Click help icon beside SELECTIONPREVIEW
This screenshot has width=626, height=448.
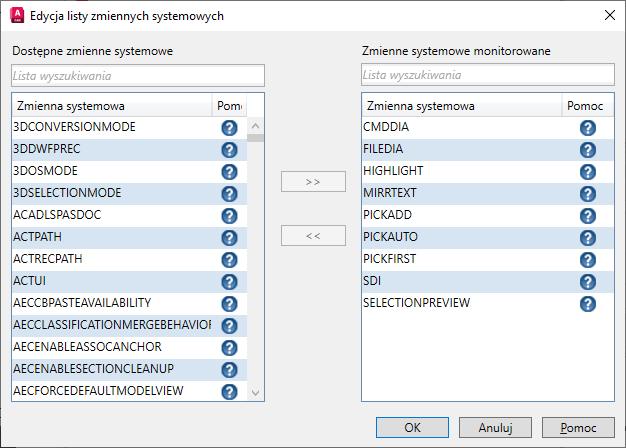588,304
